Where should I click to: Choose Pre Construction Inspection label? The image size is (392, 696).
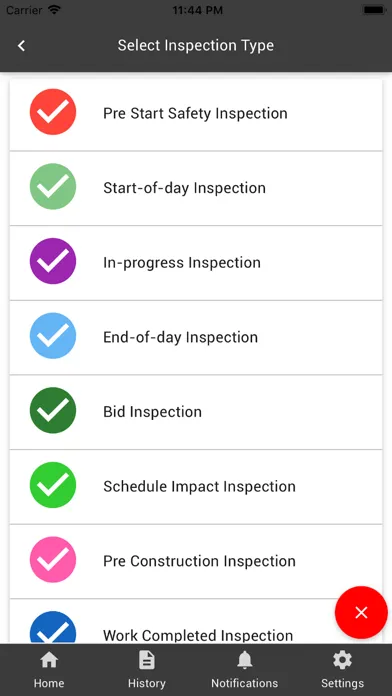point(199,561)
